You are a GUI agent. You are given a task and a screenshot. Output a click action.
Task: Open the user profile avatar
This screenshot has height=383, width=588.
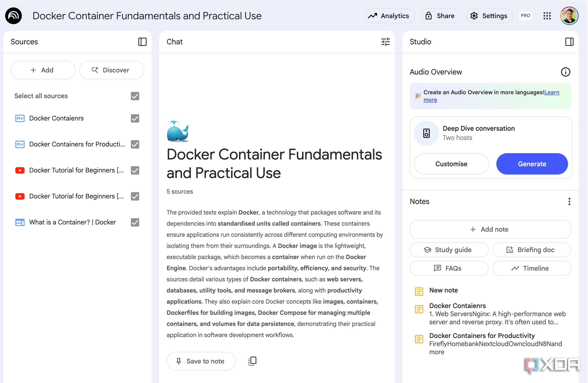pyautogui.click(x=569, y=16)
